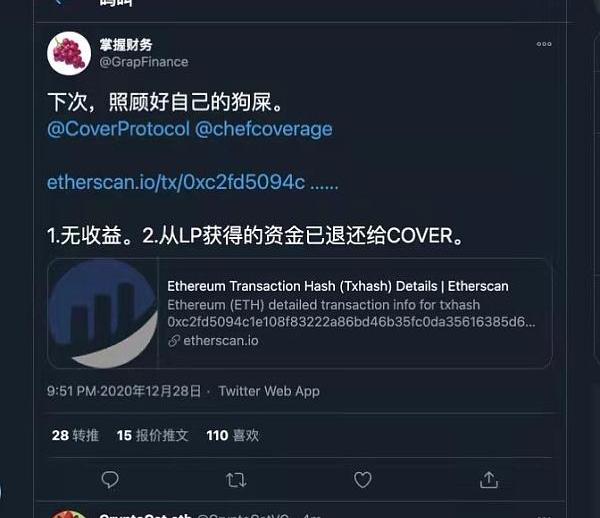View the 110 likes list
600x518 pixels.
[233, 435]
